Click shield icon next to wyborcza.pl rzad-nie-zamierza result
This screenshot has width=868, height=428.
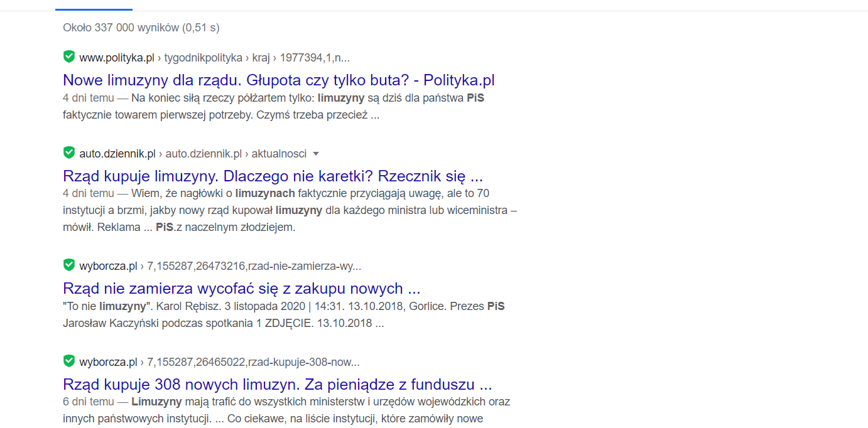(x=69, y=265)
